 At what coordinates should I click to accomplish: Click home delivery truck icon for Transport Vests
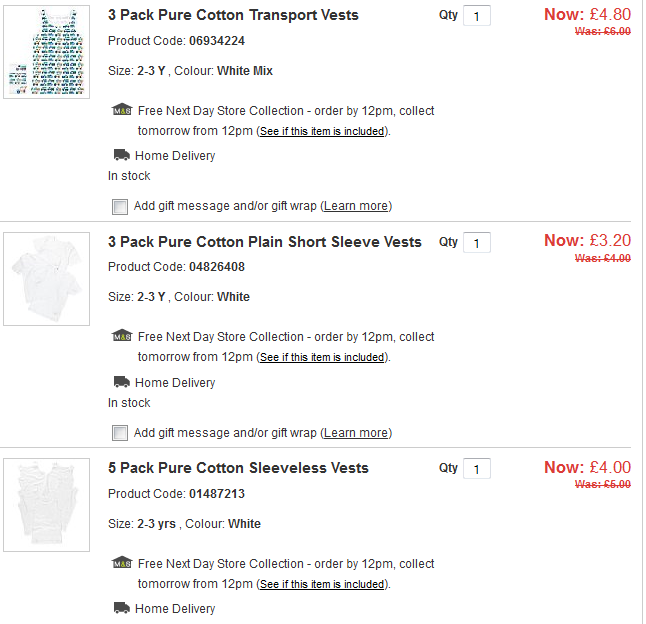point(122,155)
